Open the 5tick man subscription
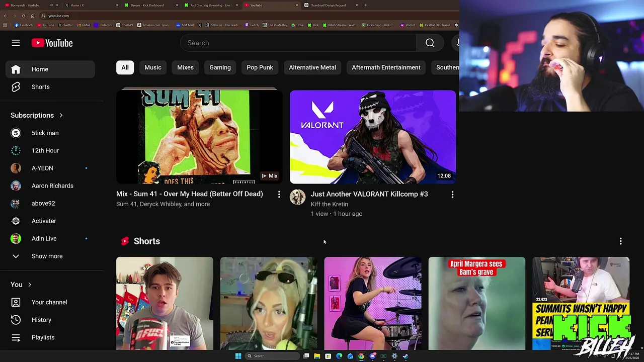The image size is (644, 362). 50,133
